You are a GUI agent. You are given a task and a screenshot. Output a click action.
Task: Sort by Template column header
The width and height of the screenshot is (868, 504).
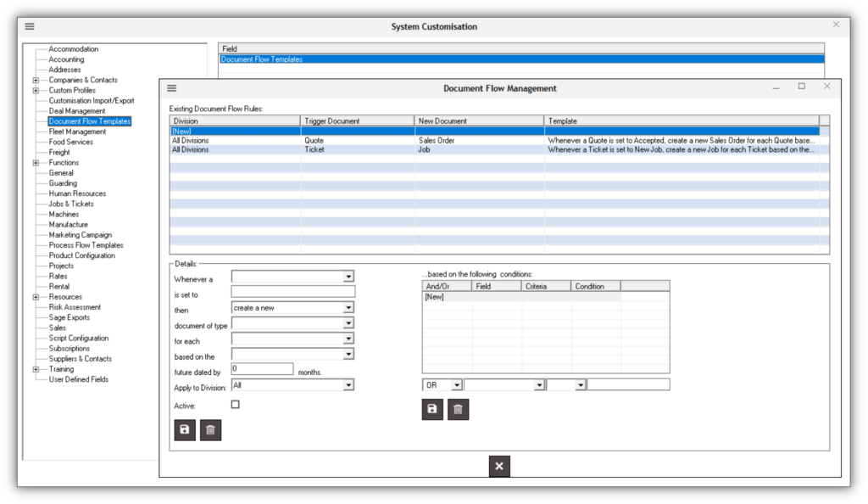coord(682,120)
